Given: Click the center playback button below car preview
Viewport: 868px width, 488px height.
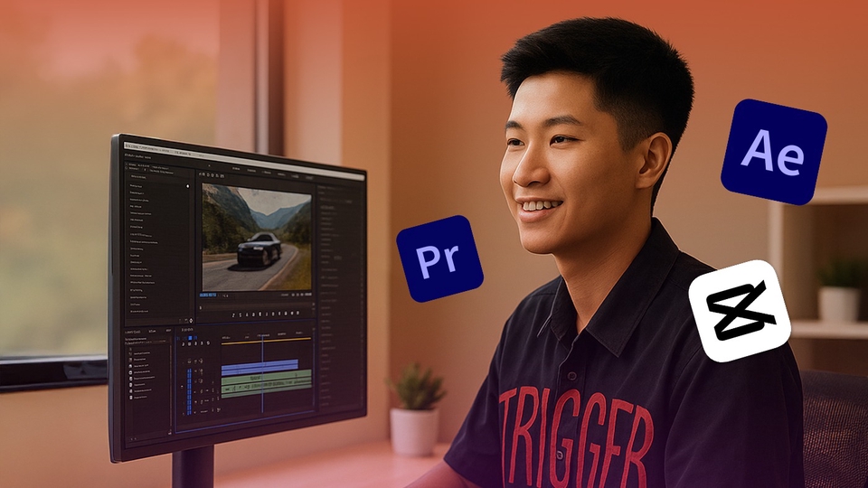Looking at the screenshot, I should (263, 315).
